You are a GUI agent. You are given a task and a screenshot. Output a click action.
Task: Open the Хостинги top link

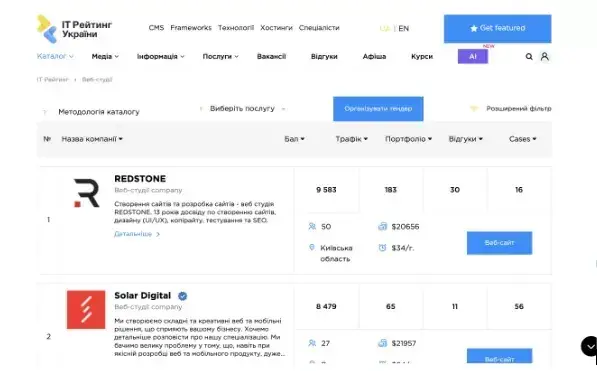(276, 28)
